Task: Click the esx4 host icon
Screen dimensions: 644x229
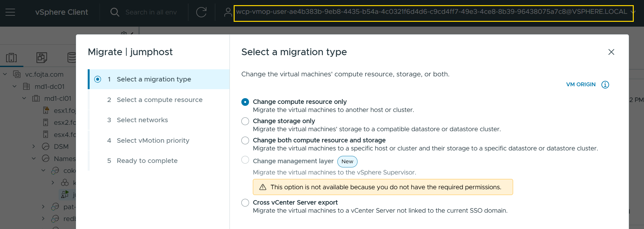Action: pos(46,134)
